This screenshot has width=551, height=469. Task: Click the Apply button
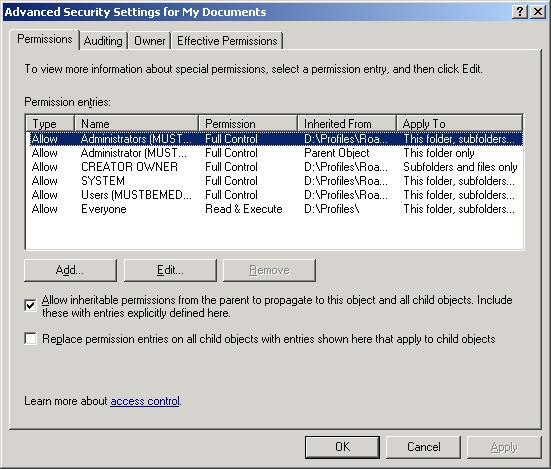point(504,447)
